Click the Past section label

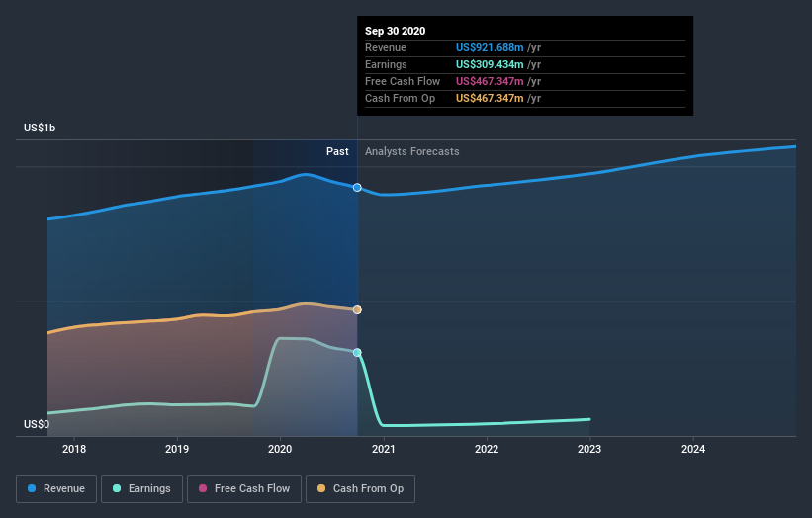pos(337,151)
